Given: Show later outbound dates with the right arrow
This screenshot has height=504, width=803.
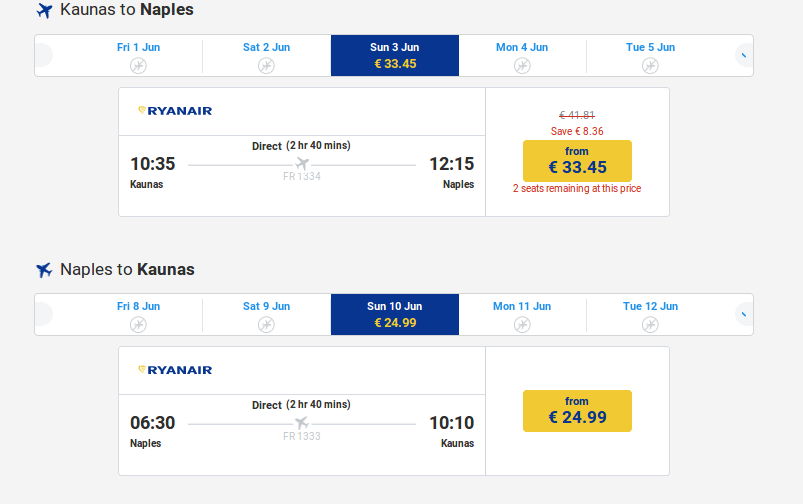Looking at the screenshot, I should [744, 55].
